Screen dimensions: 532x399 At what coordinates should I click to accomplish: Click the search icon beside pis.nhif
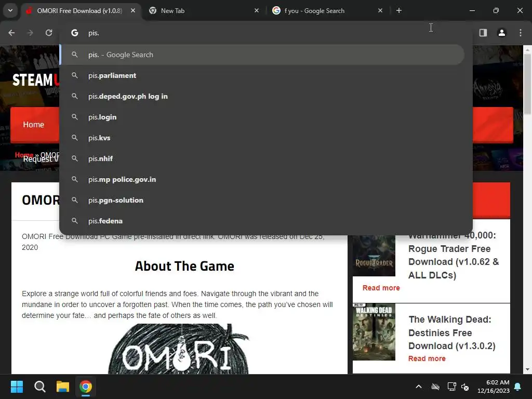75,158
